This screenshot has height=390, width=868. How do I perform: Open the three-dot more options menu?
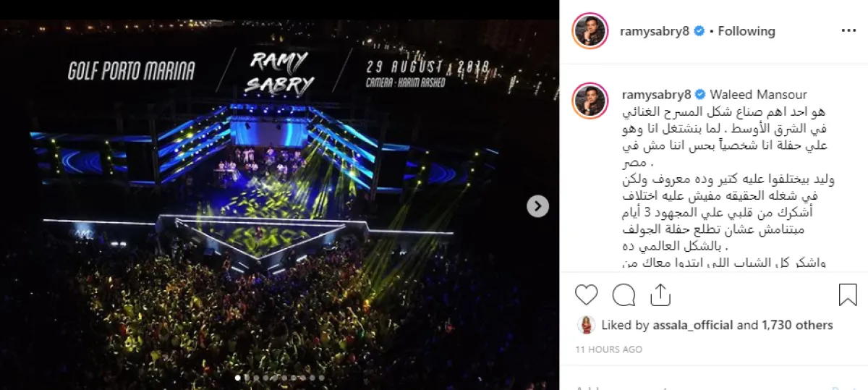tap(848, 31)
